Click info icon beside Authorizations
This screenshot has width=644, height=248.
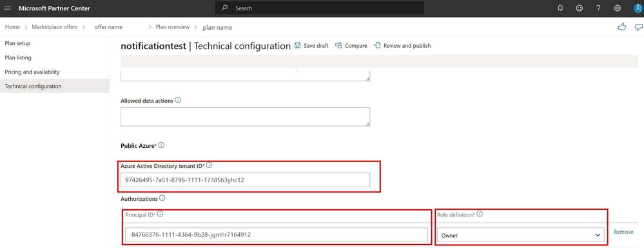click(162, 198)
